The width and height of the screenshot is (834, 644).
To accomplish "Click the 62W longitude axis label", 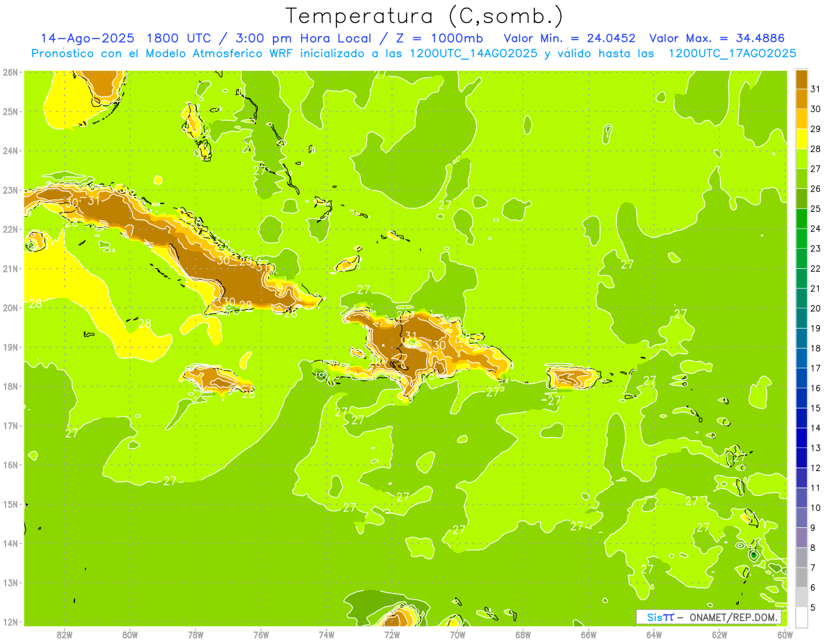I will click(x=719, y=634).
